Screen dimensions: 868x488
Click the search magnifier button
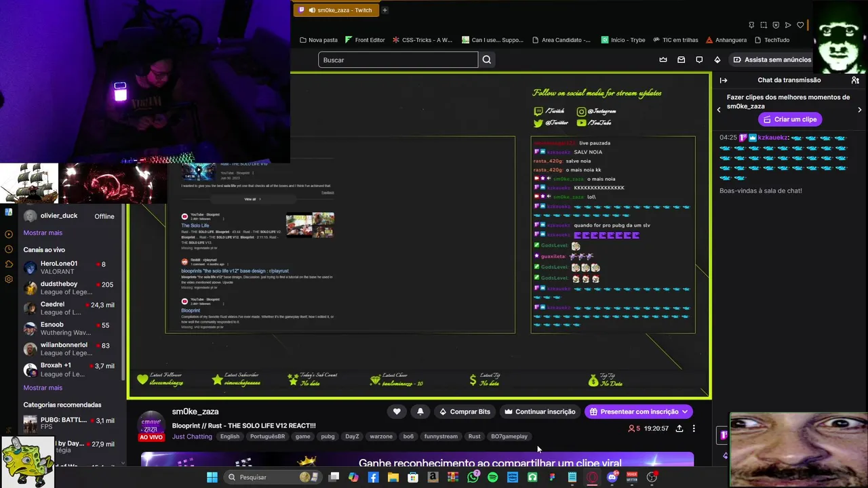(487, 60)
